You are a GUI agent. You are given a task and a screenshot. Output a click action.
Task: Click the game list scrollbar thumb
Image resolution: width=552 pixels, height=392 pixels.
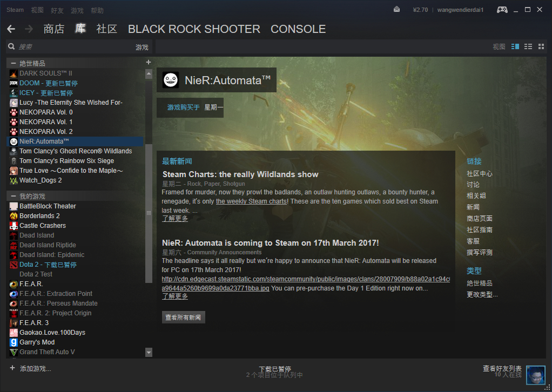click(149, 213)
